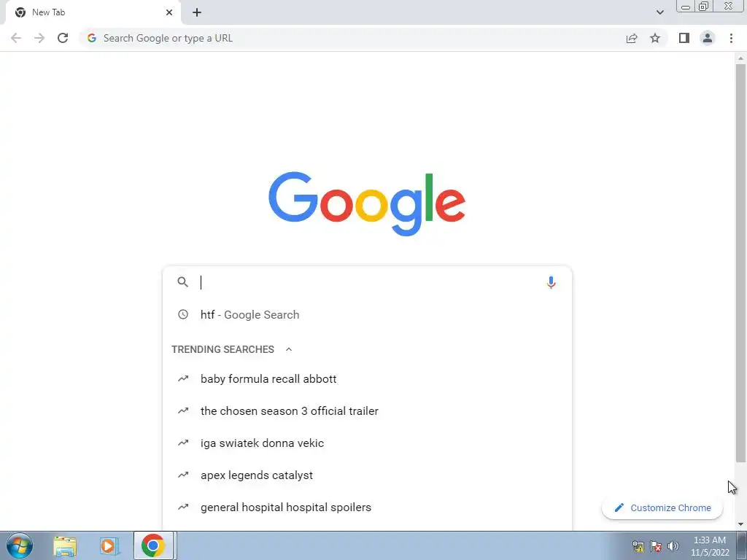
Task: Click the voice search microphone icon
Action: 551,282
